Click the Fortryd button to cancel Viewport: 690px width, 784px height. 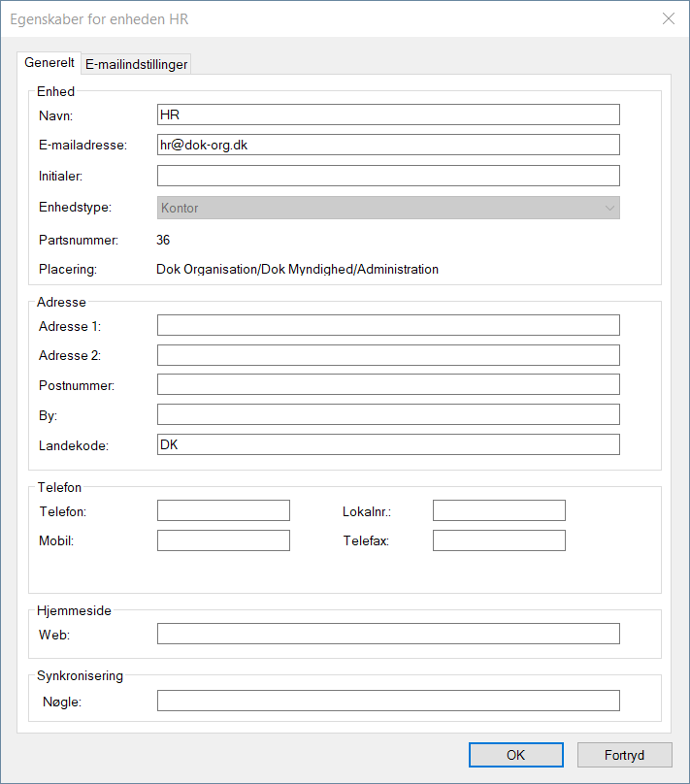pyautogui.click(x=624, y=755)
